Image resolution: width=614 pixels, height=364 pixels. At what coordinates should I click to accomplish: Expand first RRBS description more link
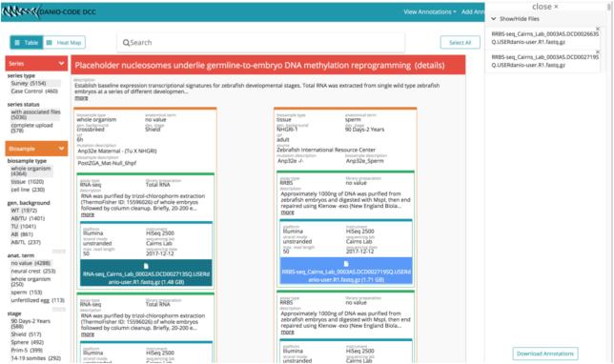(287, 212)
